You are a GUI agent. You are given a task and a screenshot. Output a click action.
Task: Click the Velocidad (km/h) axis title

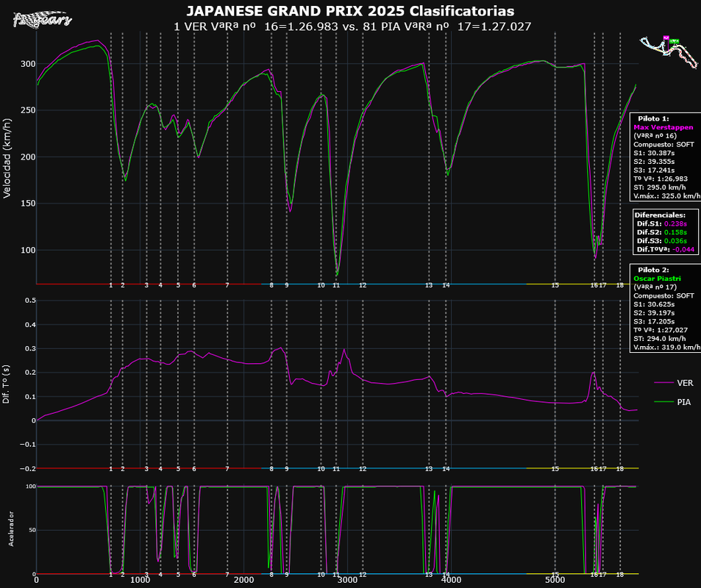coord(7,158)
